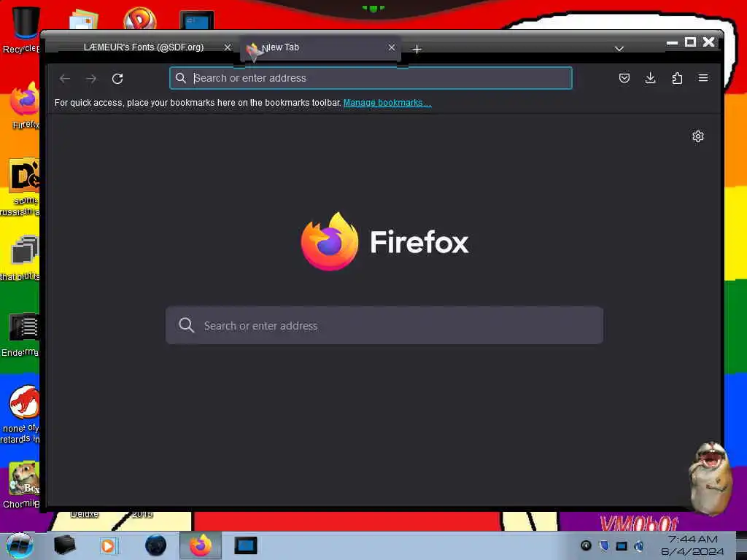Reload the current page
Image resolution: width=747 pixels, height=560 pixels.
point(117,79)
